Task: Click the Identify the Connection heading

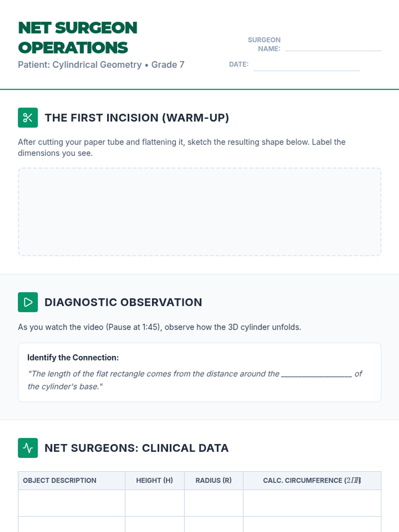Action: tap(73, 357)
